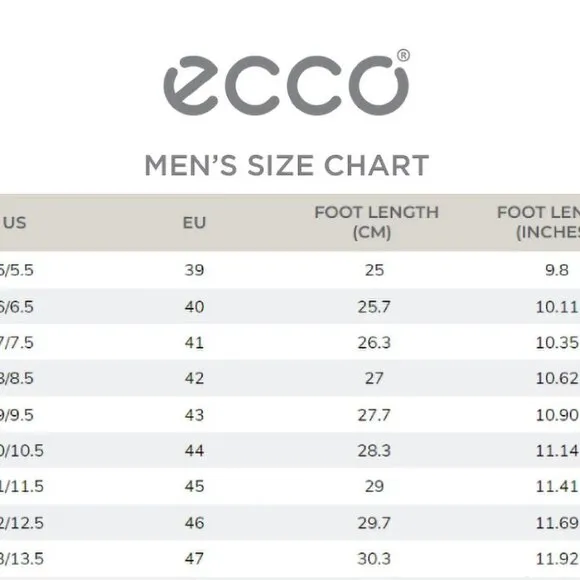Click EU size 46 cell

click(x=194, y=523)
